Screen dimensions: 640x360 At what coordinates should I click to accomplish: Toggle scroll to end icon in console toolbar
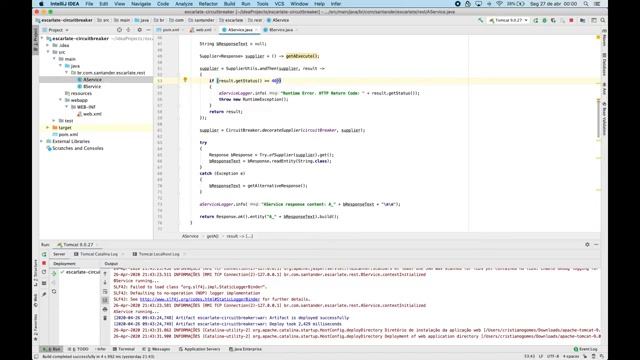[105, 300]
